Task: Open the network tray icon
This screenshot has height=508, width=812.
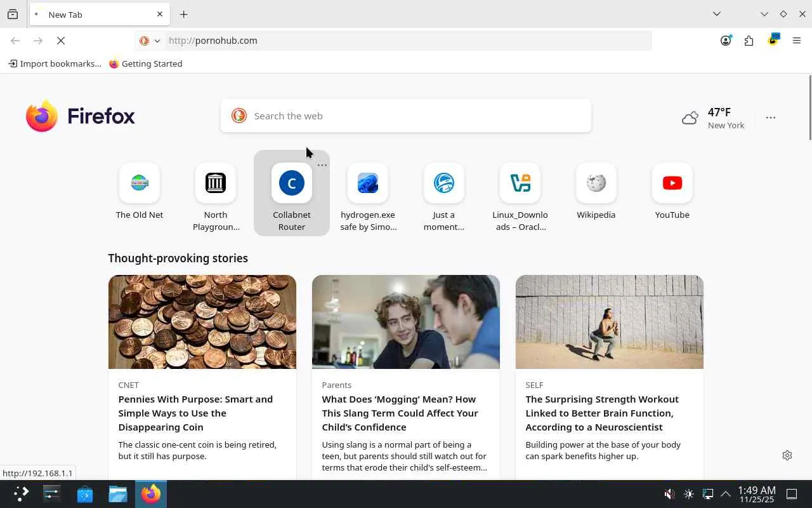Action: (x=708, y=494)
